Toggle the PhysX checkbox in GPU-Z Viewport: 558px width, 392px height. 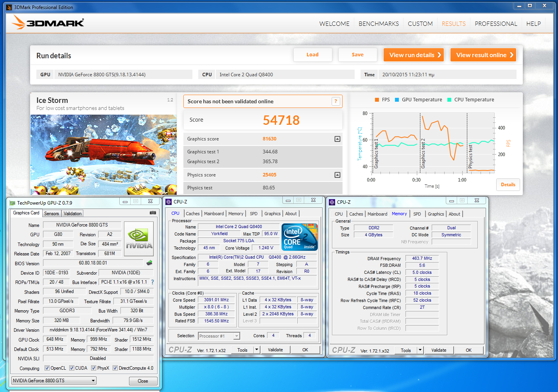(93, 368)
